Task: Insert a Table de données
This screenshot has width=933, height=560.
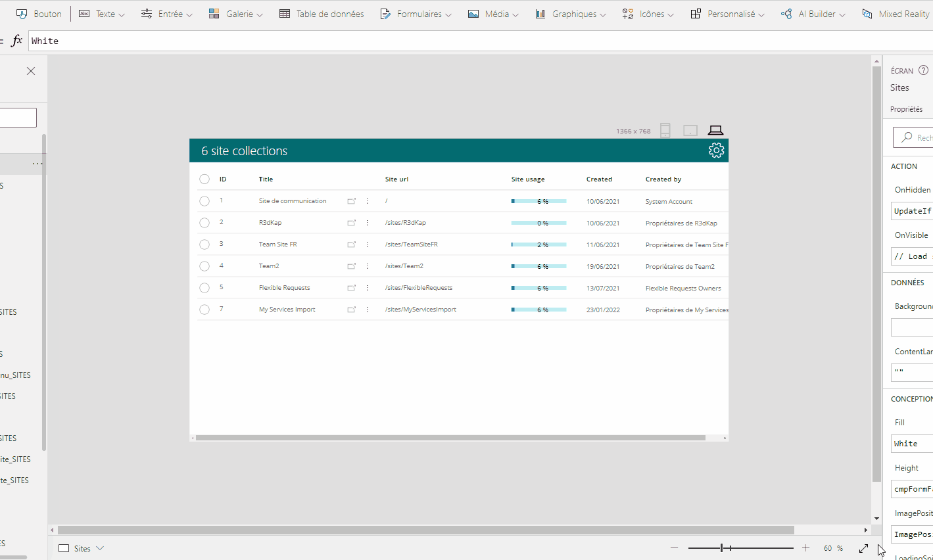Action: pyautogui.click(x=322, y=14)
